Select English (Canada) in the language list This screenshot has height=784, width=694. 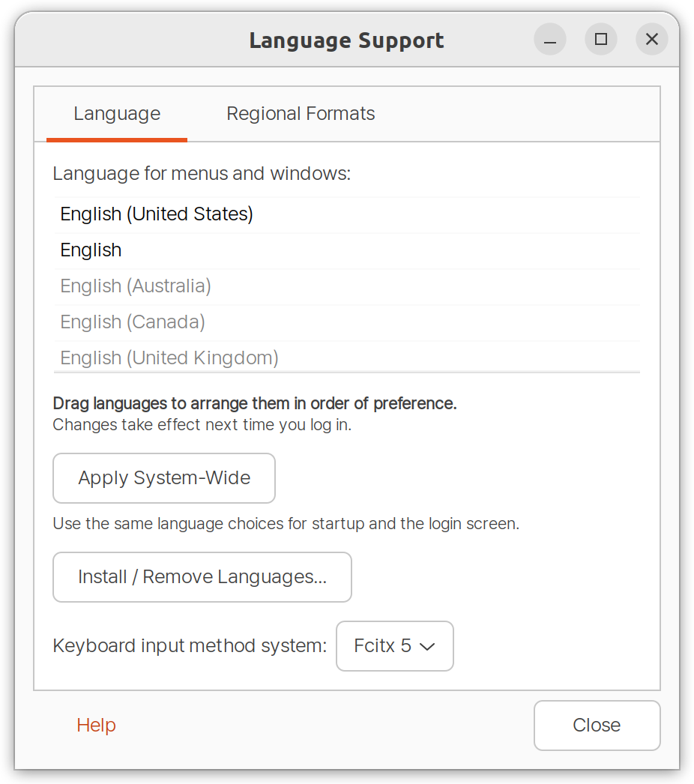[x=132, y=322]
